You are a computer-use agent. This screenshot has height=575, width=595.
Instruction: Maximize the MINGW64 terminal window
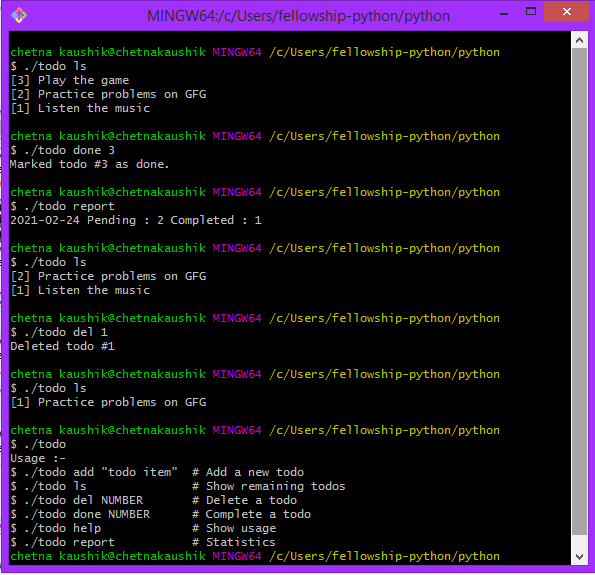tap(531, 12)
